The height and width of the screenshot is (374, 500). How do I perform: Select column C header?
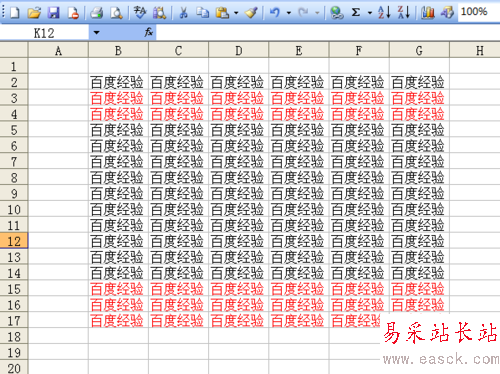click(178, 51)
